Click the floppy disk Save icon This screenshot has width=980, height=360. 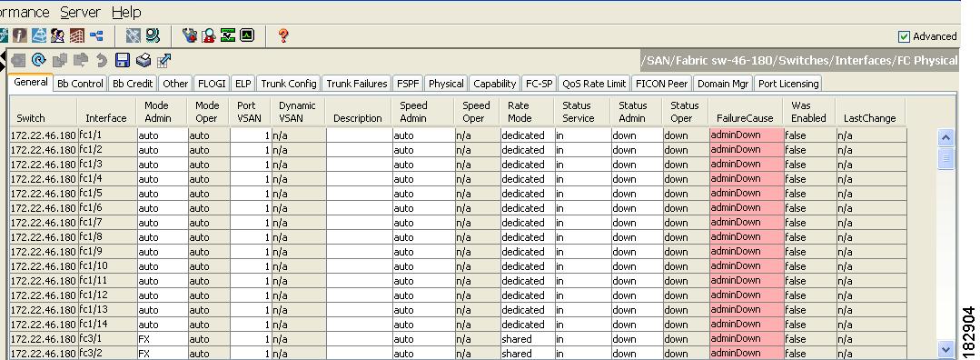coord(123,60)
